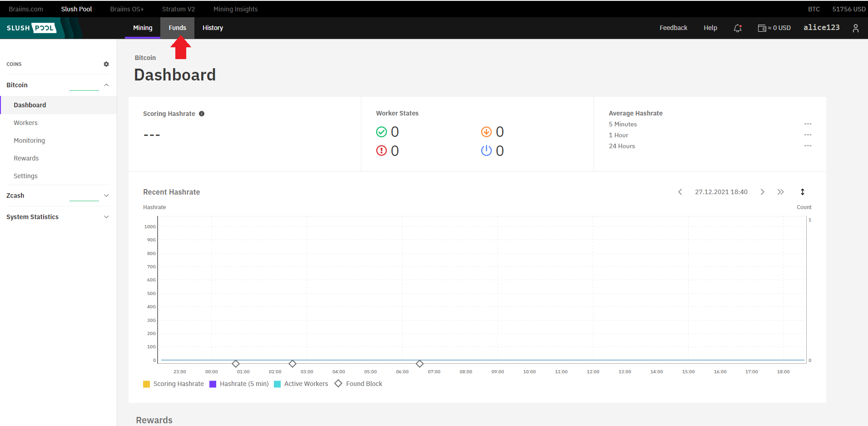
Task: Open Braiins.com in top bar
Action: [x=26, y=9]
